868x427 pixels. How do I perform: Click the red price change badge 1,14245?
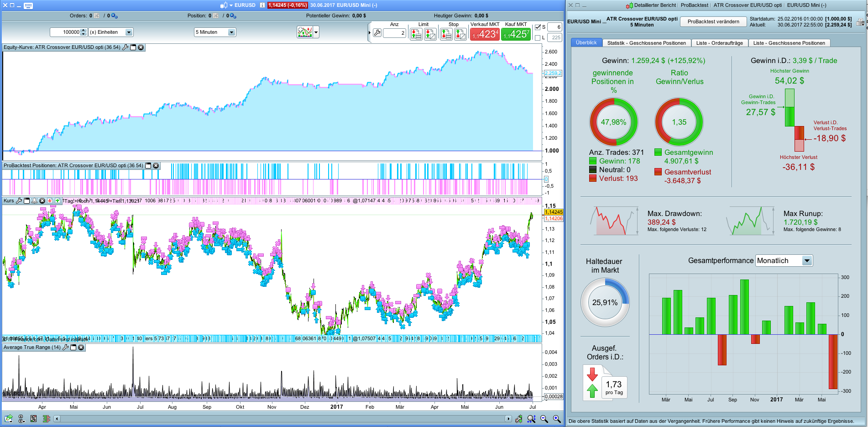tap(288, 5)
